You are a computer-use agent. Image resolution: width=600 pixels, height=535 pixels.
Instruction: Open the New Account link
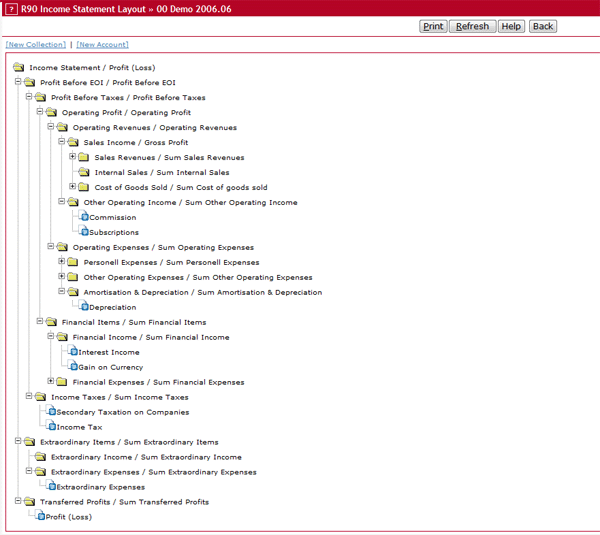point(102,45)
